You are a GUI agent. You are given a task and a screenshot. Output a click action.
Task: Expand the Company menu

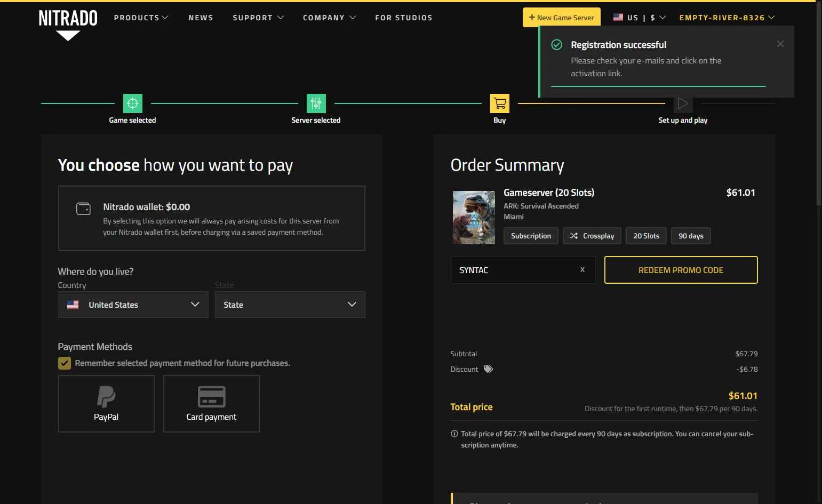(x=329, y=18)
